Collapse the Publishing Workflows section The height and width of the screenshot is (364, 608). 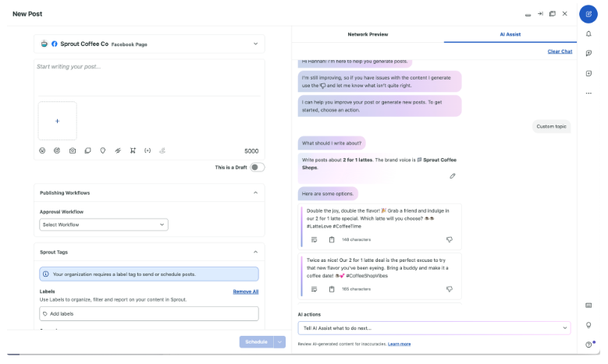255,193
